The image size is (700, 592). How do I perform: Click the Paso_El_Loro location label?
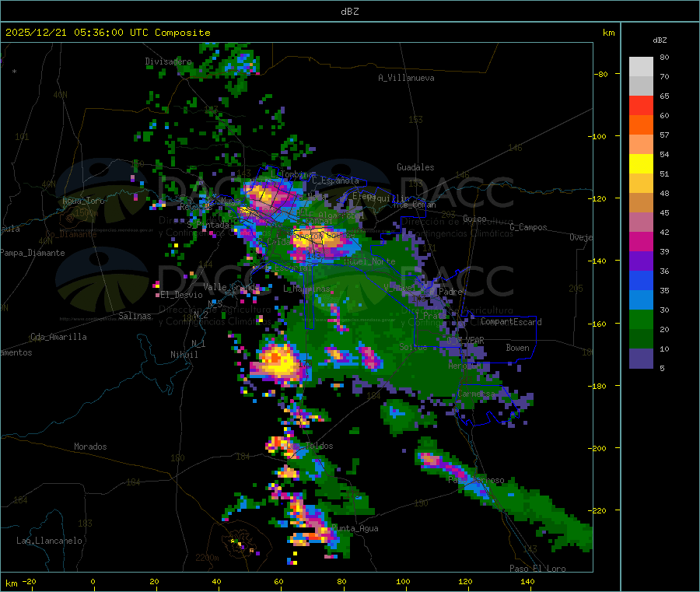[538, 569]
